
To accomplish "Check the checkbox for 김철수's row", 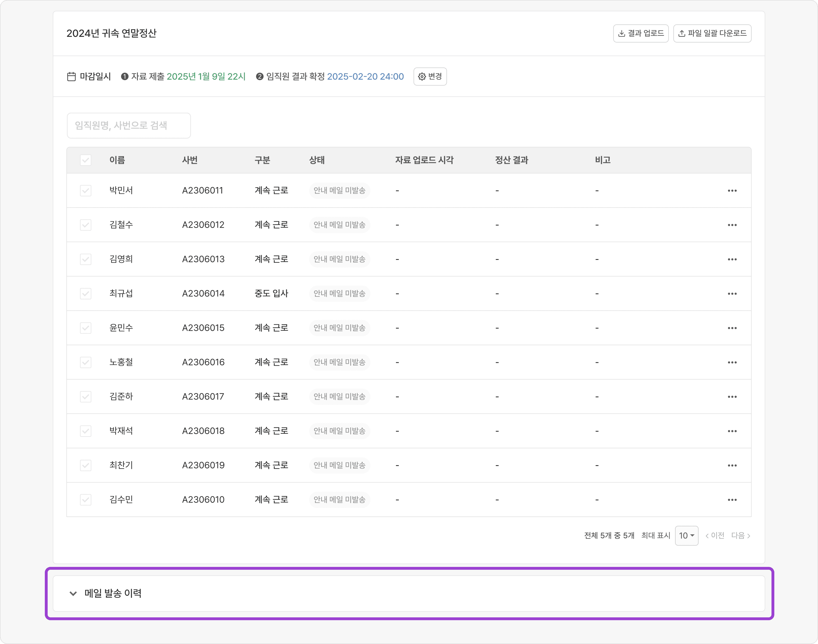I will click(x=86, y=225).
